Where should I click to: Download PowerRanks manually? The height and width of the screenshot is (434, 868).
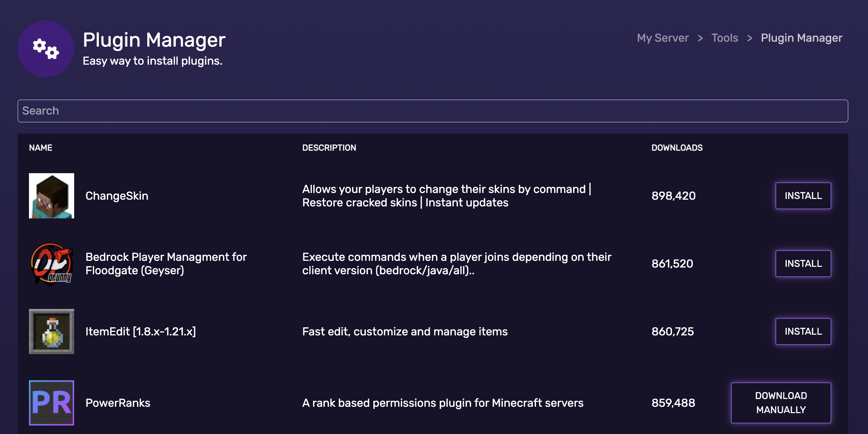[x=781, y=402]
